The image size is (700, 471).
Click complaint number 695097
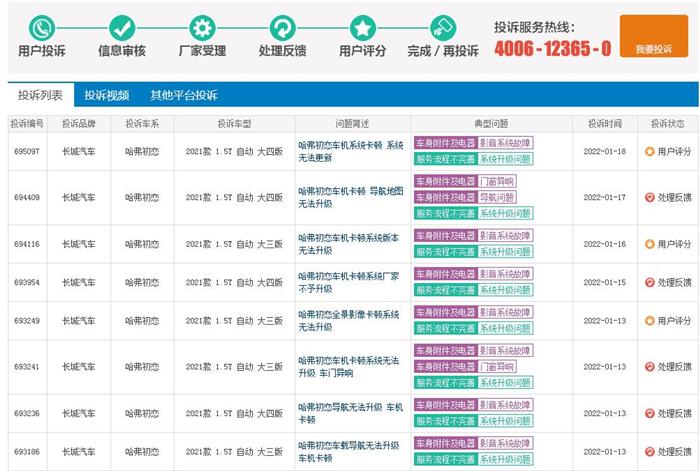click(x=27, y=151)
